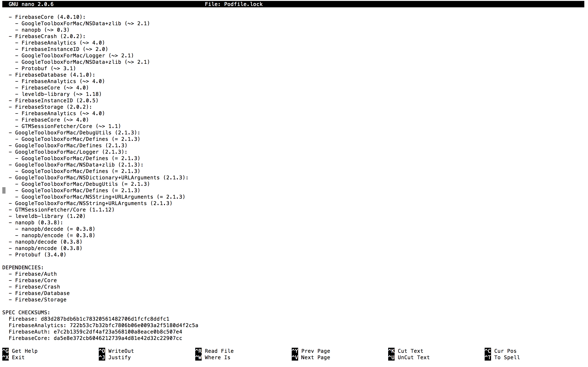
Task: Click the ^Y Prev Page shortcut
Action: [311, 351]
